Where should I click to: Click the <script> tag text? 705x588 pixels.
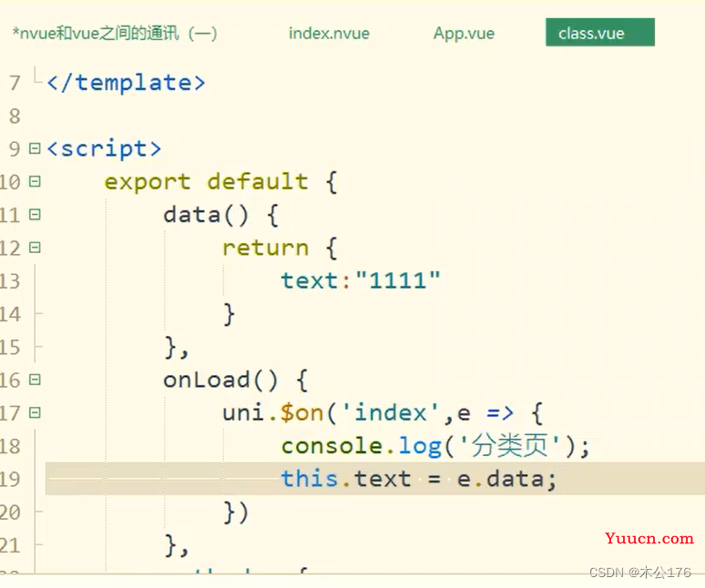coord(104,148)
